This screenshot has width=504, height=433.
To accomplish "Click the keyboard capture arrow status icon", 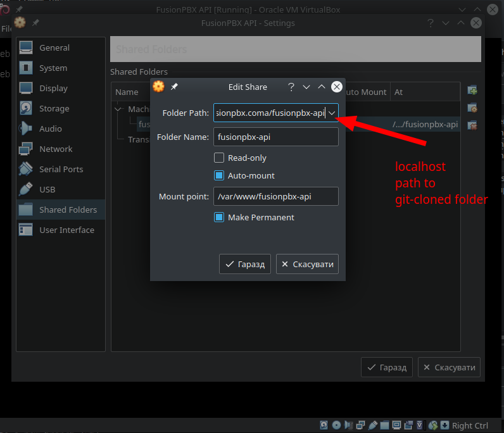I will [x=445, y=425].
